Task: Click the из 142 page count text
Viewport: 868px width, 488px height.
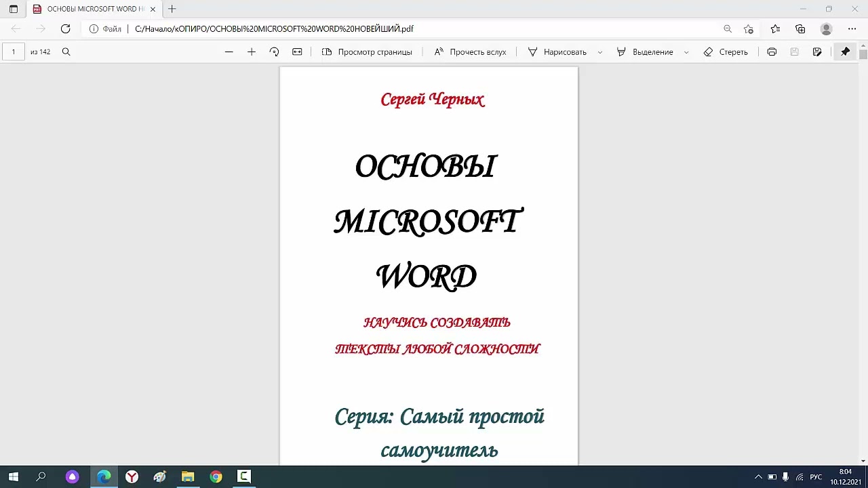Action: [x=40, y=52]
